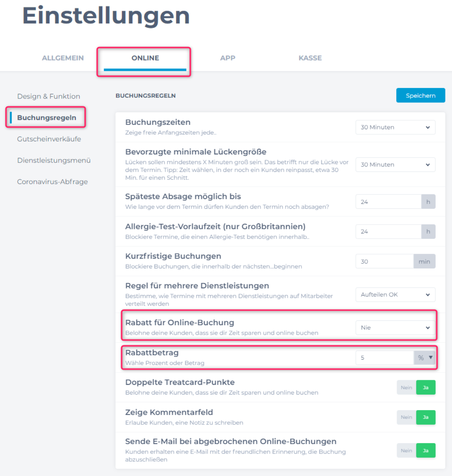Expand Regel für mehrere Dienstleistungen dropdown

click(395, 294)
